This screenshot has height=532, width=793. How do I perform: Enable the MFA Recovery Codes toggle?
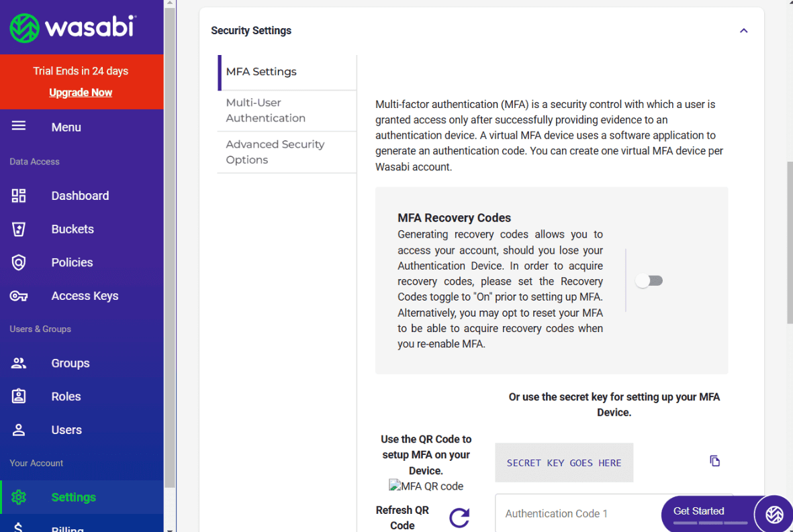649,280
